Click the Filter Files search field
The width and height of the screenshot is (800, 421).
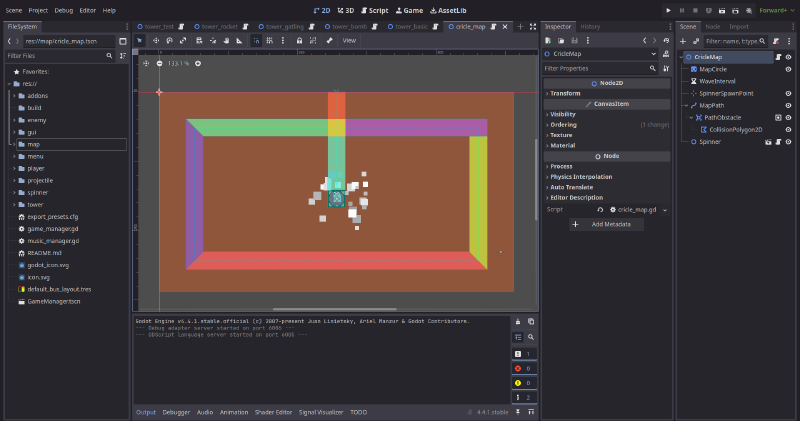(x=60, y=56)
